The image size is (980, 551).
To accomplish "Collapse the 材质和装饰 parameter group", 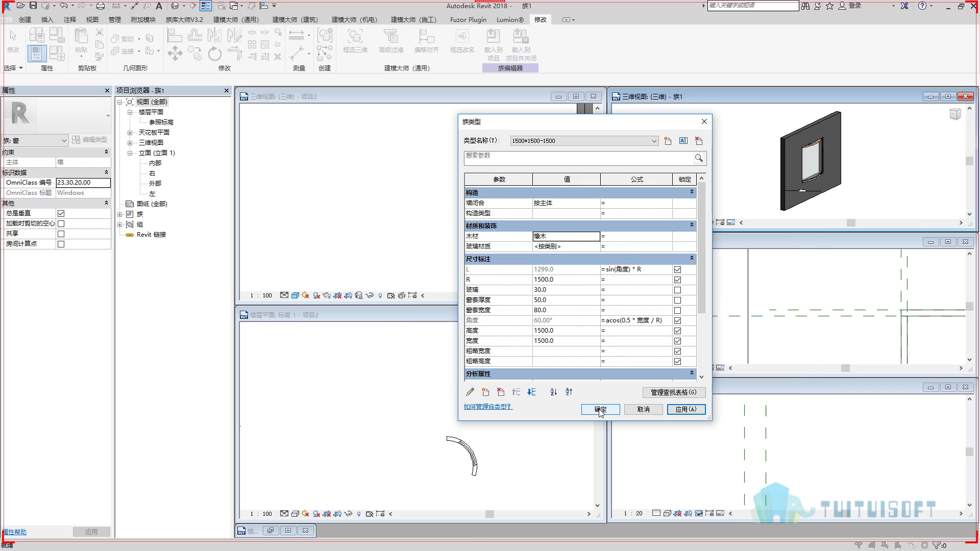I will point(692,226).
